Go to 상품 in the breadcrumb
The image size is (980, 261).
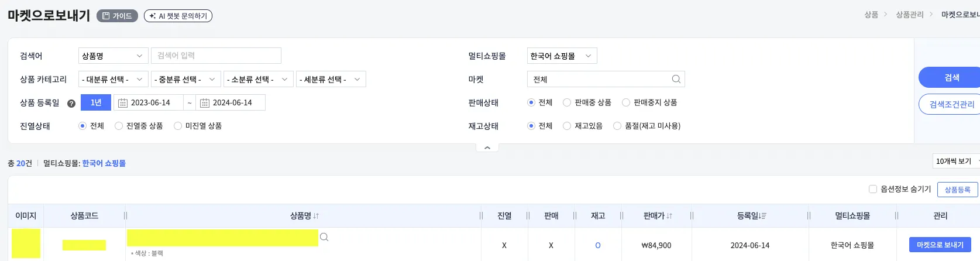pyautogui.click(x=871, y=15)
